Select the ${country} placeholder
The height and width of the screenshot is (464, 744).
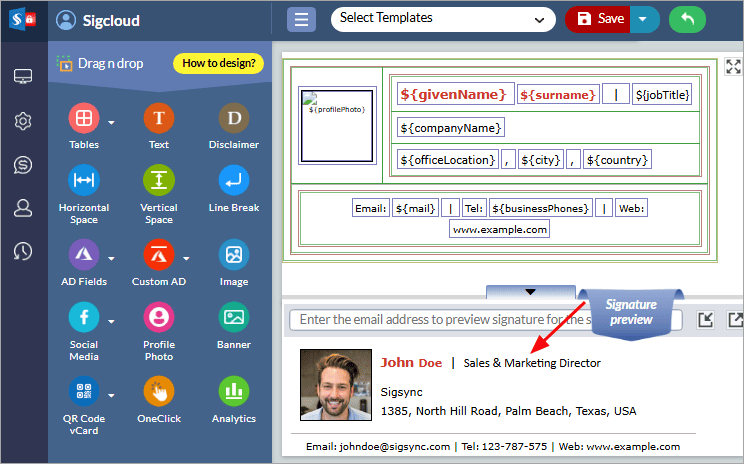[x=617, y=160]
